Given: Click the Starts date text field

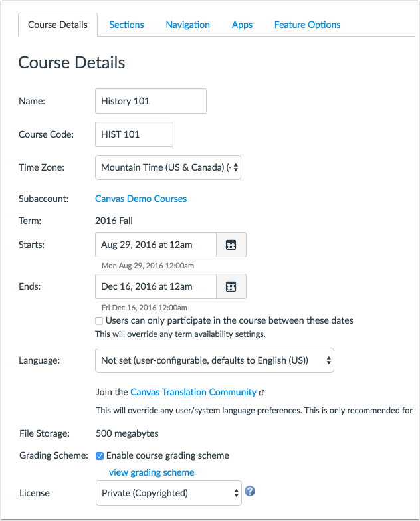Looking at the screenshot, I should click(x=156, y=245).
